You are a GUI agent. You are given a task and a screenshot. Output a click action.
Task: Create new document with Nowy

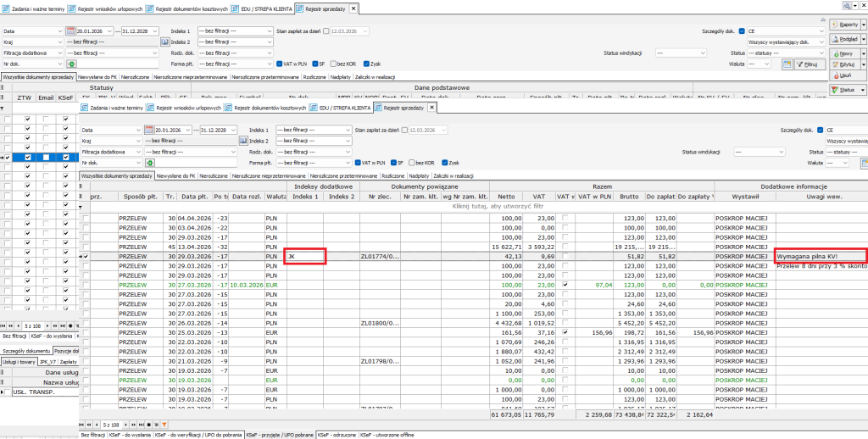847,53
